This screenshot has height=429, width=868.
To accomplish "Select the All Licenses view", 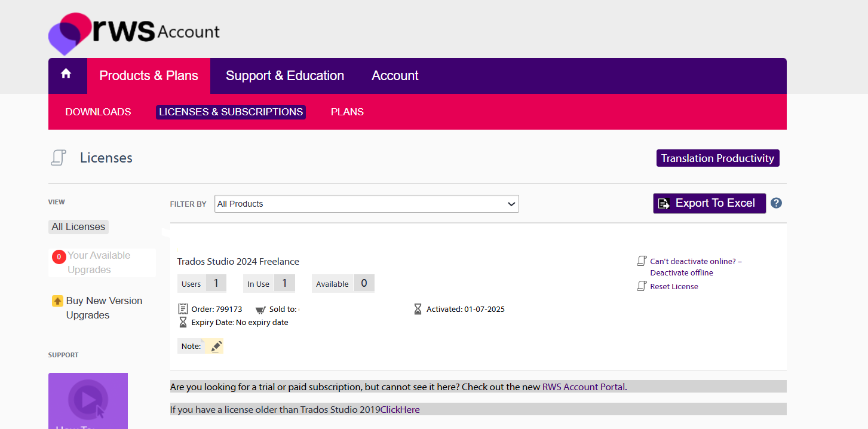I will 78,226.
